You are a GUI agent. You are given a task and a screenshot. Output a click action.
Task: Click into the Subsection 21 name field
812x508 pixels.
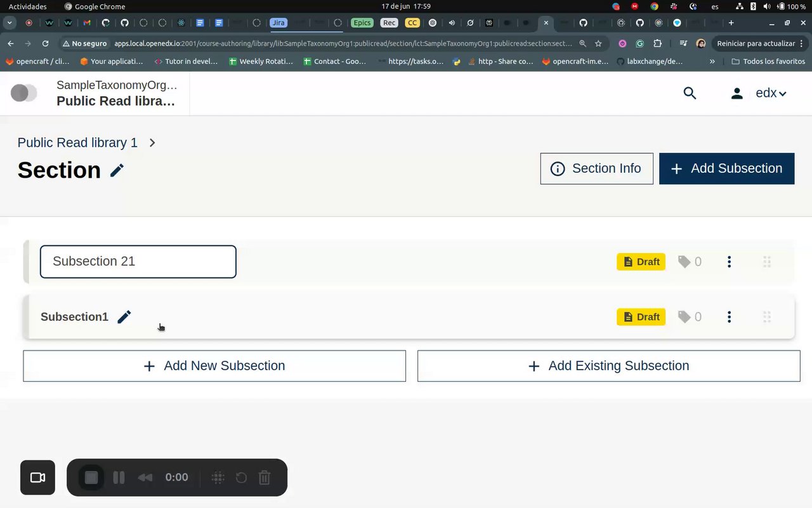tap(138, 262)
